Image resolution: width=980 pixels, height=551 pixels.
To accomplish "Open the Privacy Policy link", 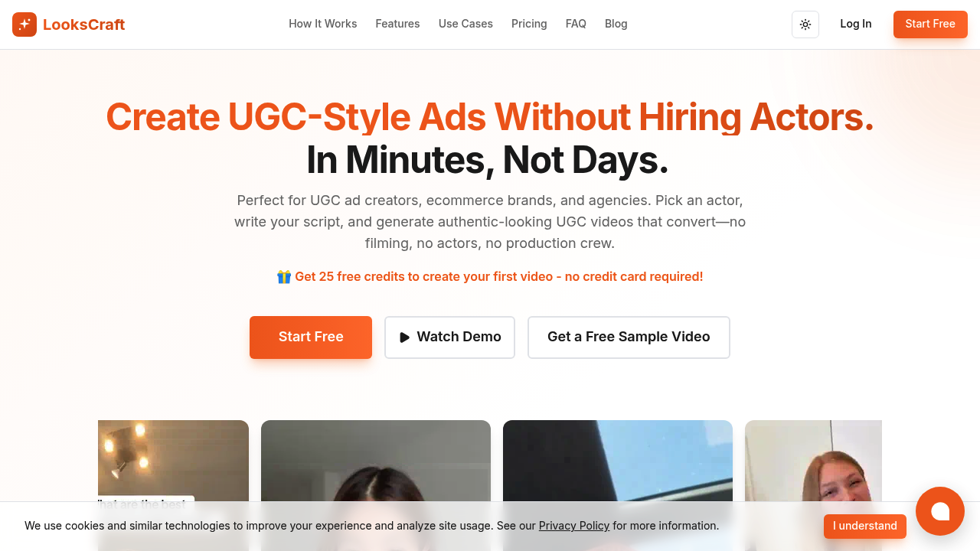I will [574, 526].
